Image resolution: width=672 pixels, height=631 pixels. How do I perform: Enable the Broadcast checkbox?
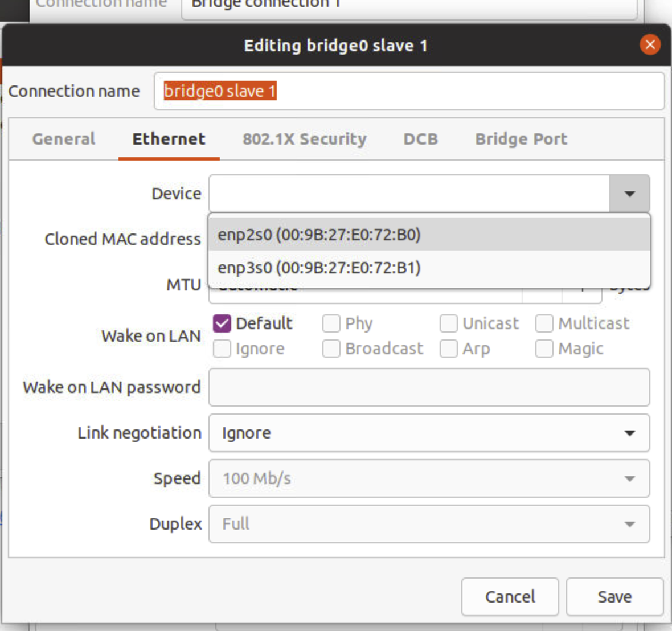coord(331,349)
